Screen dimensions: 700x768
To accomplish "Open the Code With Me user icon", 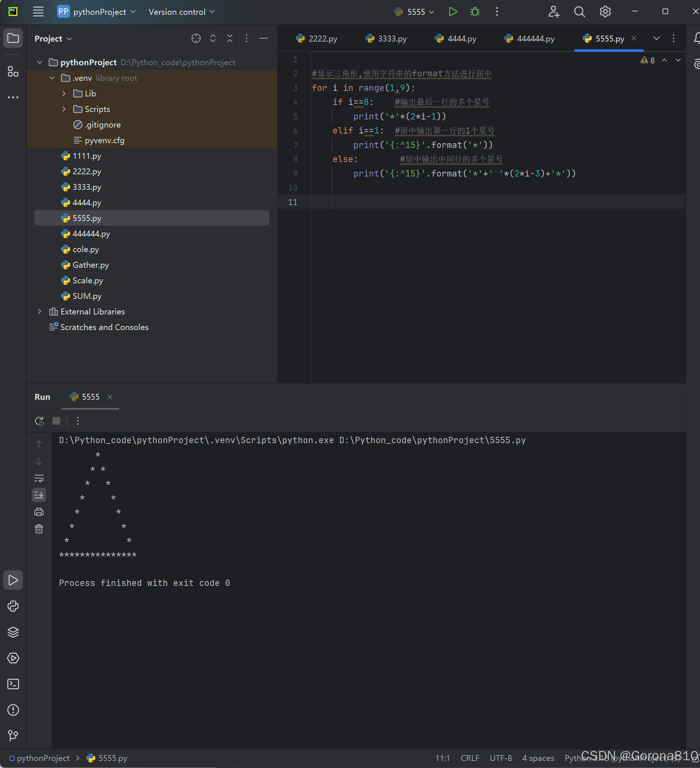I will [554, 12].
